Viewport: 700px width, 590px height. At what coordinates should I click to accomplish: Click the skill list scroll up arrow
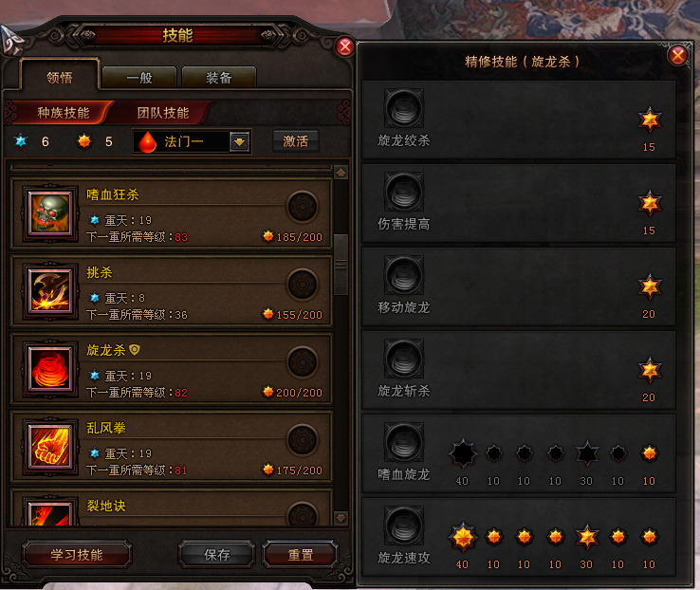point(341,173)
